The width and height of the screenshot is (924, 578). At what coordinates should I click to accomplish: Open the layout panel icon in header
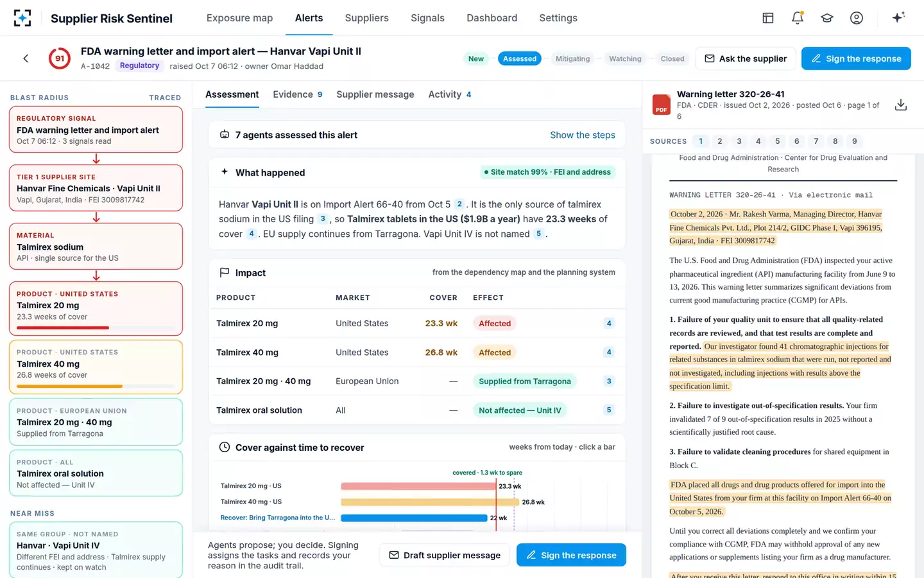[x=768, y=18]
